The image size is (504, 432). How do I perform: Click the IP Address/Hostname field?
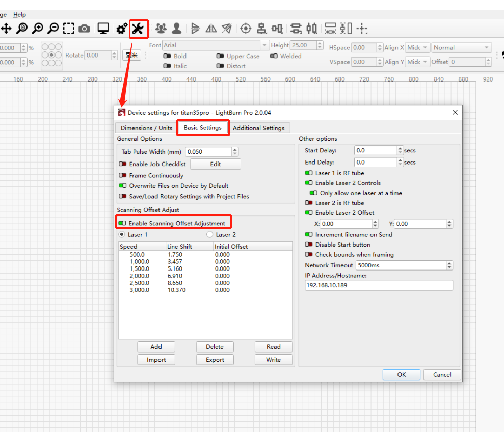(379, 285)
